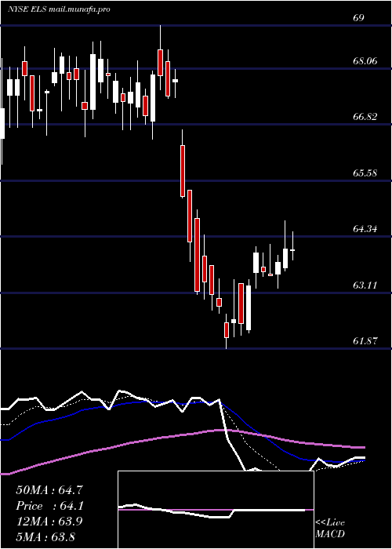Click the 69 price axis label
The image size is (392, 549).
[358, 18]
